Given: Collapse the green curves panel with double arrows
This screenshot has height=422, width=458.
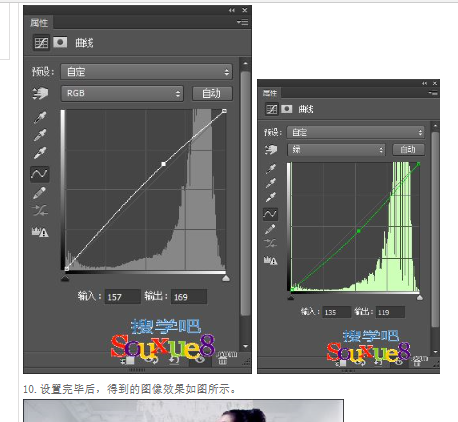Looking at the screenshot, I should [424, 83].
